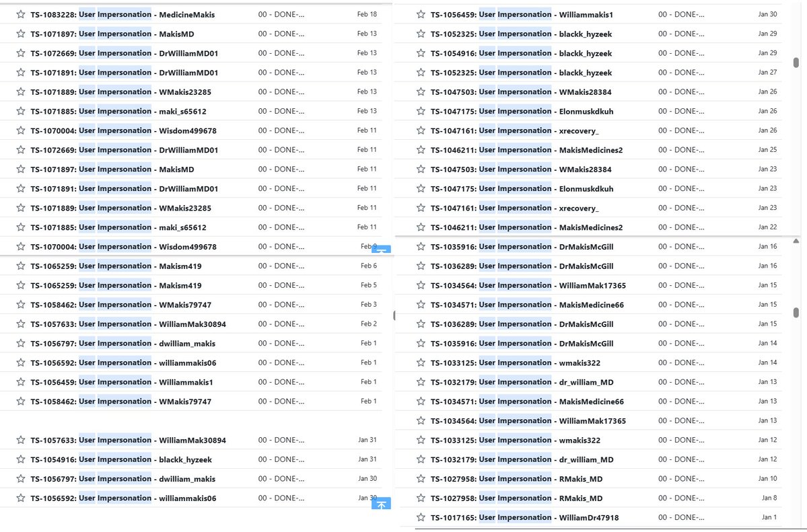Open the TS-1071885 maki_s65612 email from Feb 13
807x532 pixels.
tap(191, 111)
